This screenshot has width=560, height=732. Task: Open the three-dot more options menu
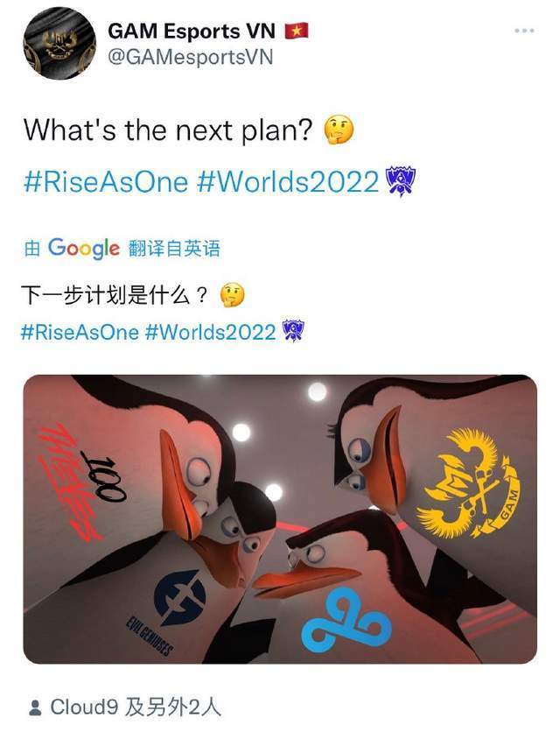point(524,31)
